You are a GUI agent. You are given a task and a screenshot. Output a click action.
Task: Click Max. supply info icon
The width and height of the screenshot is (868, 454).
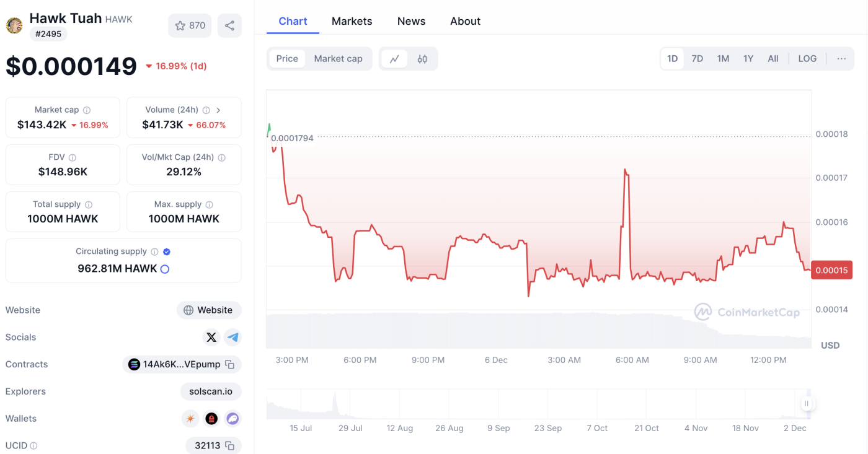(x=210, y=205)
